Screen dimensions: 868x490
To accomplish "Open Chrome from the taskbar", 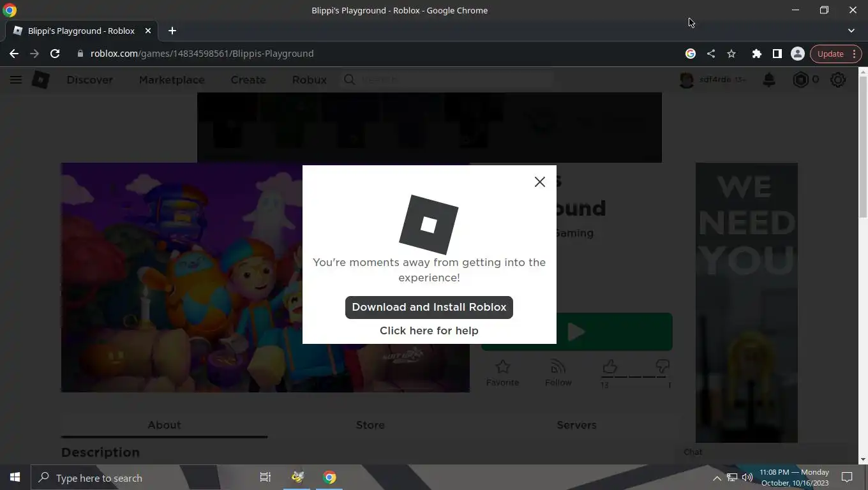I will pyautogui.click(x=329, y=477).
